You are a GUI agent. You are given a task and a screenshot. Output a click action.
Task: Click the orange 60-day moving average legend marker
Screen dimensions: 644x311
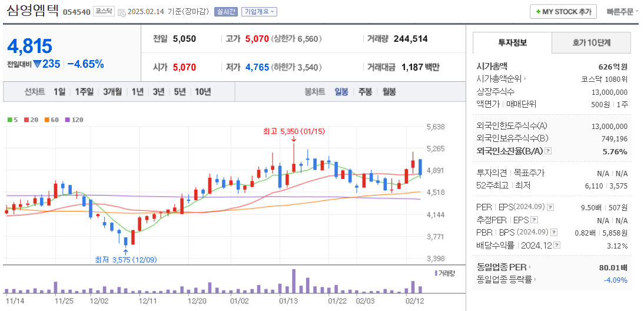pyautogui.click(x=47, y=120)
